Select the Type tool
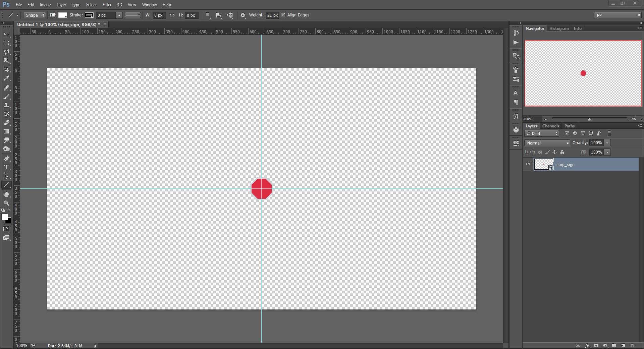Image resolution: width=644 pixels, height=349 pixels. (x=6, y=167)
